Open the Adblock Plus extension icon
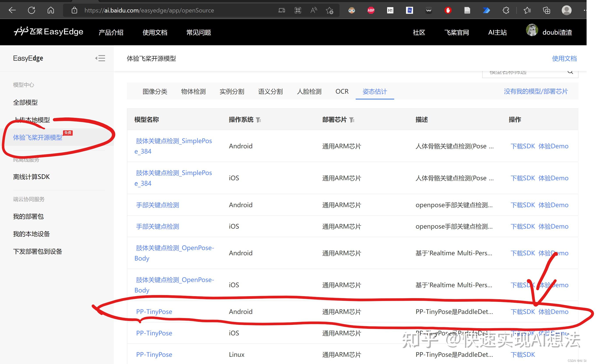596x364 pixels. (x=371, y=10)
